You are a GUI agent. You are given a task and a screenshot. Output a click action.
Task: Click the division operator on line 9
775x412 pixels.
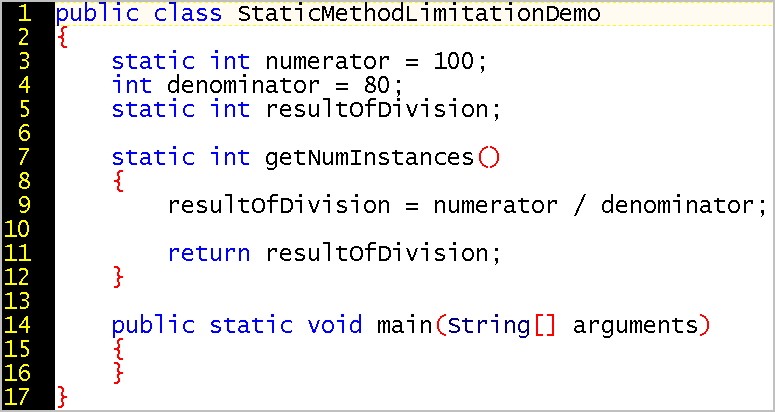579,205
